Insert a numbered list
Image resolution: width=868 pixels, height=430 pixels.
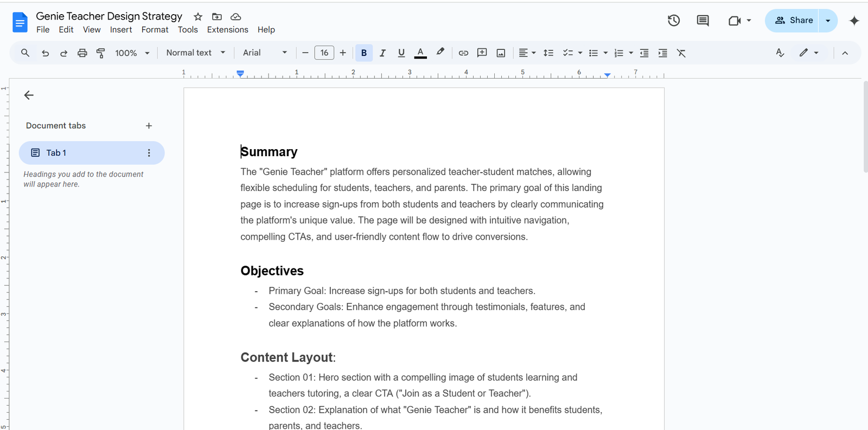pos(618,53)
